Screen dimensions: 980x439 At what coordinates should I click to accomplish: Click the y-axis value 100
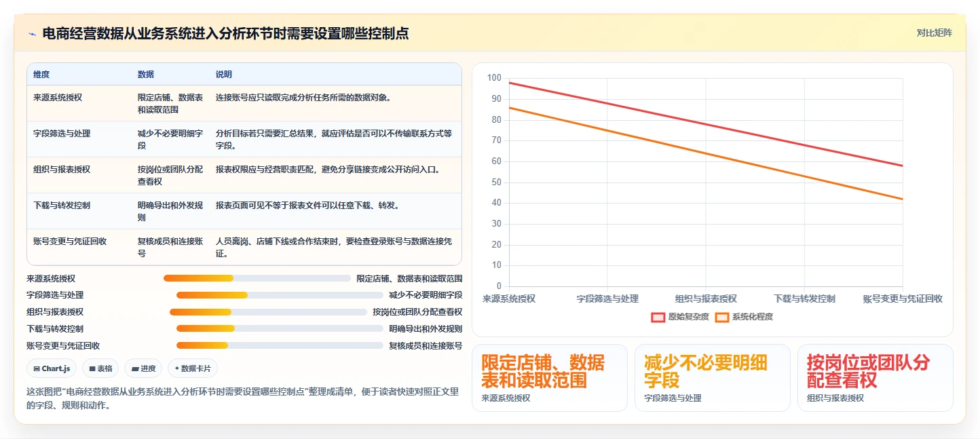tap(494, 78)
